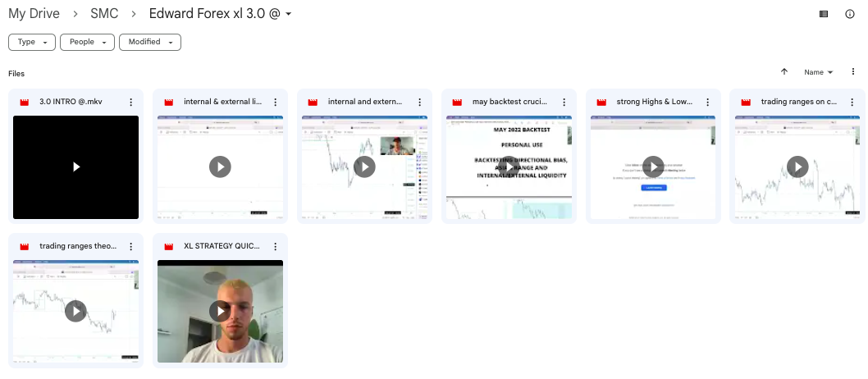Reverse sort direction arrow icon
This screenshot has width=868, height=379.
pyautogui.click(x=784, y=72)
